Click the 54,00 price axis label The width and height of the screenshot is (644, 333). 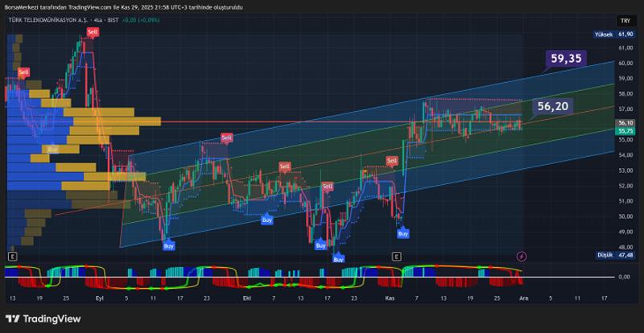[x=625, y=155]
